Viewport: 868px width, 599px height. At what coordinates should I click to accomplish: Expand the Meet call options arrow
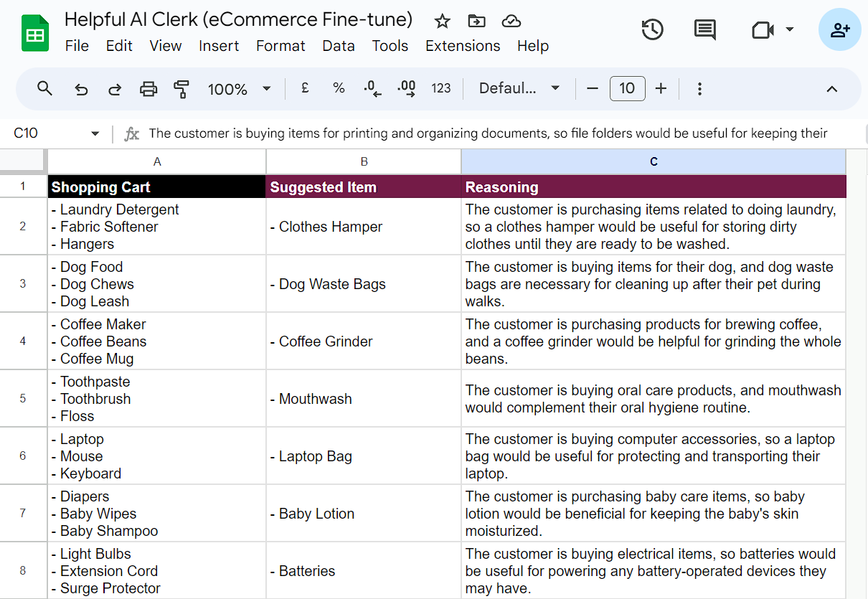coord(790,29)
